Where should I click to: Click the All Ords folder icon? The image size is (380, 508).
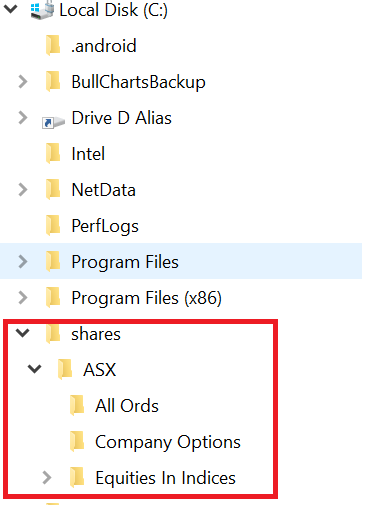77,405
